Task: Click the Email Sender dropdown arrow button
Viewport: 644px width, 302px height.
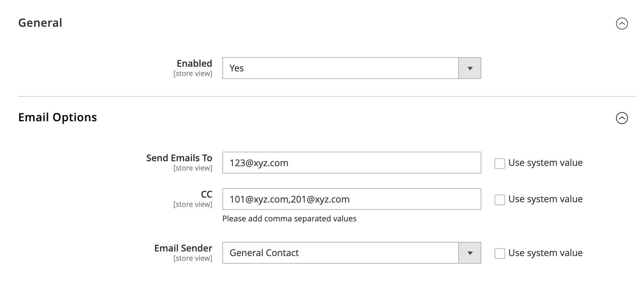Action: [470, 253]
